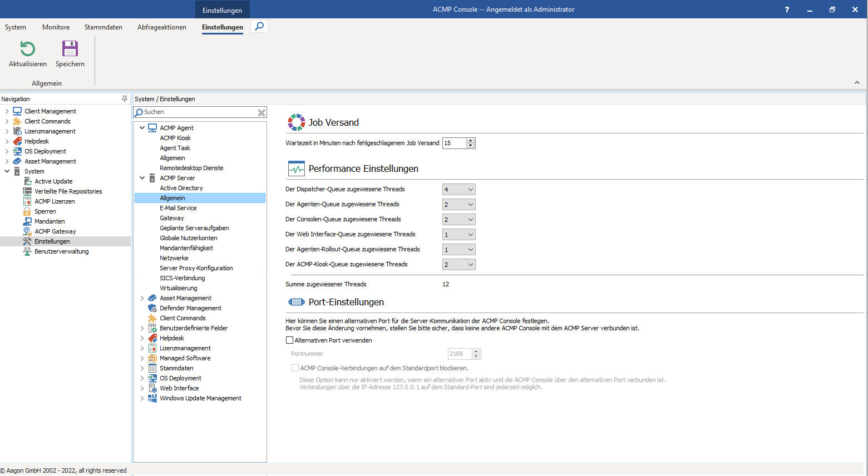
Task: Open the Monitore ribbon tab
Action: pyautogui.click(x=56, y=27)
